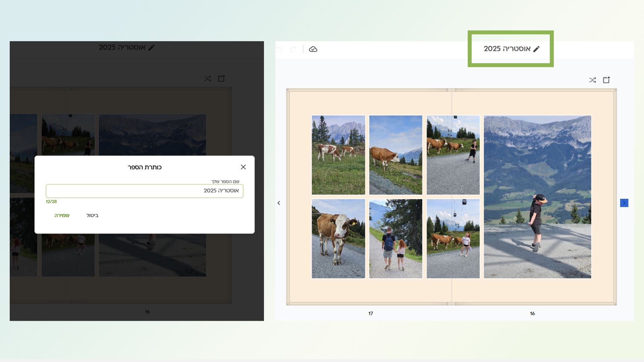Select the close-up cow on gravel photo

coord(338,238)
